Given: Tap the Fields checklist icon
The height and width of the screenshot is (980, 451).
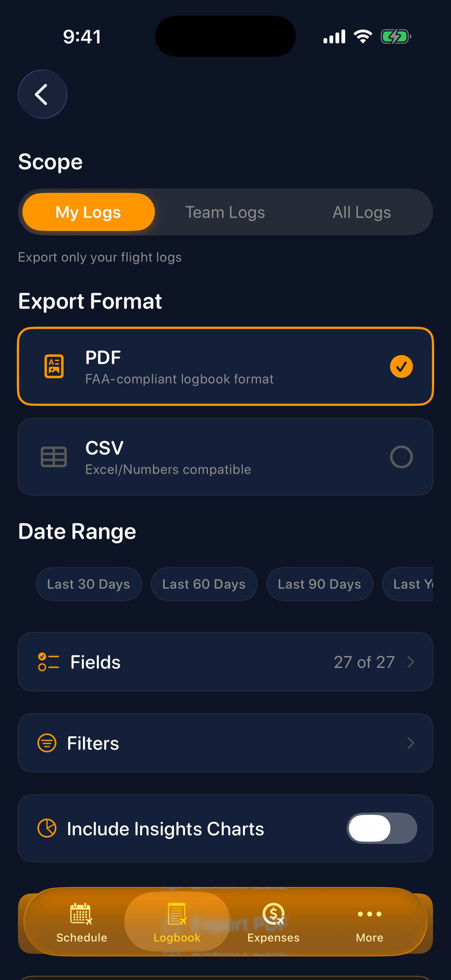Looking at the screenshot, I should 48,662.
